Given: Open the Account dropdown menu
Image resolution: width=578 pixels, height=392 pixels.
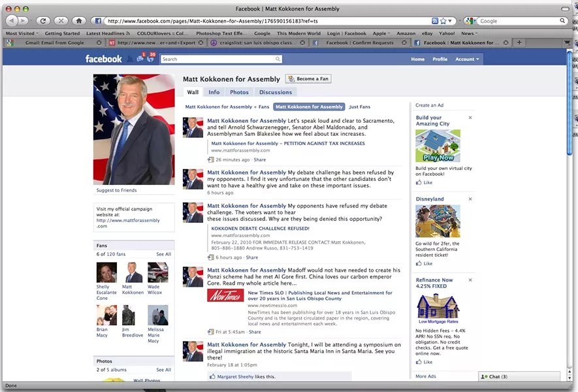Looking at the screenshot, I should [x=467, y=59].
